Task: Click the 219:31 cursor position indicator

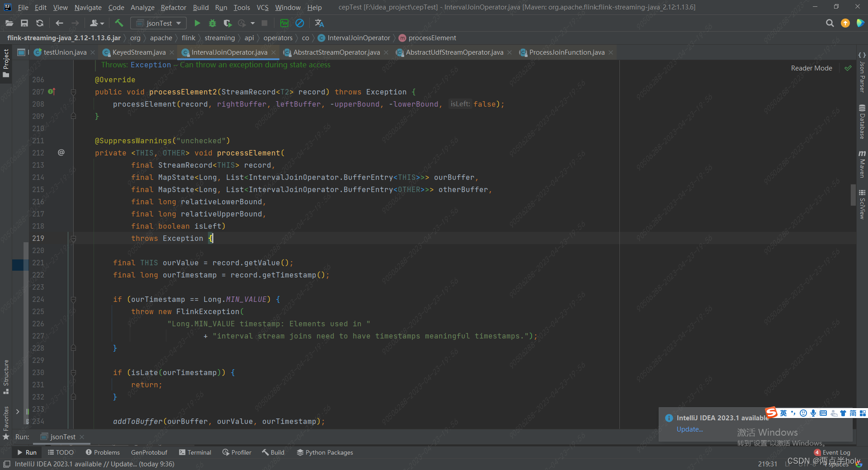Action: [x=767, y=464]
